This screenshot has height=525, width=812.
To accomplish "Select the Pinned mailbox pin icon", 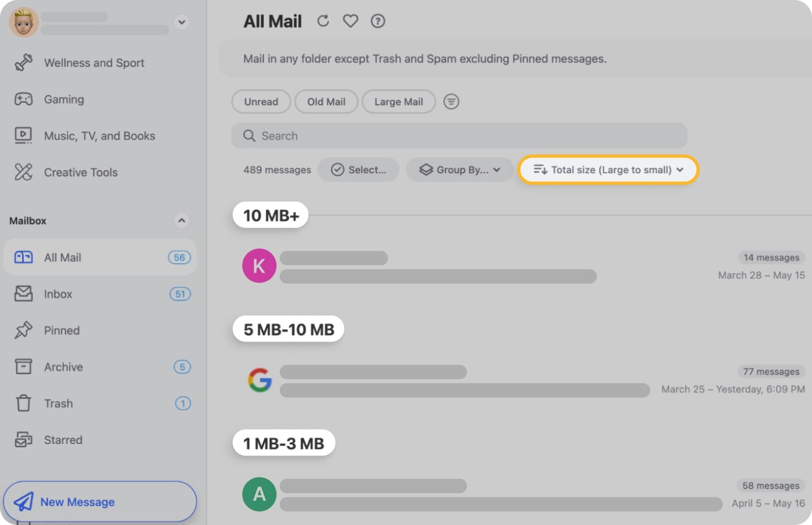I will click(x=23, y=330).
